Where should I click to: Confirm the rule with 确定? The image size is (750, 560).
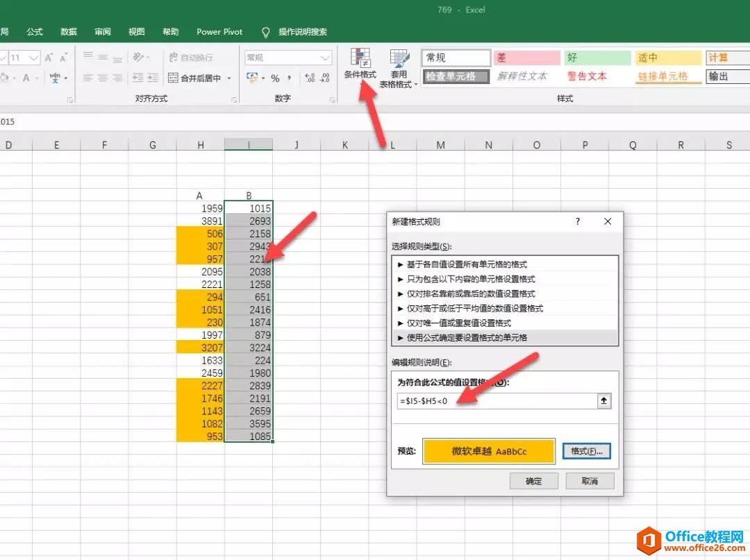pyautogui.click(x=533, y=480)
